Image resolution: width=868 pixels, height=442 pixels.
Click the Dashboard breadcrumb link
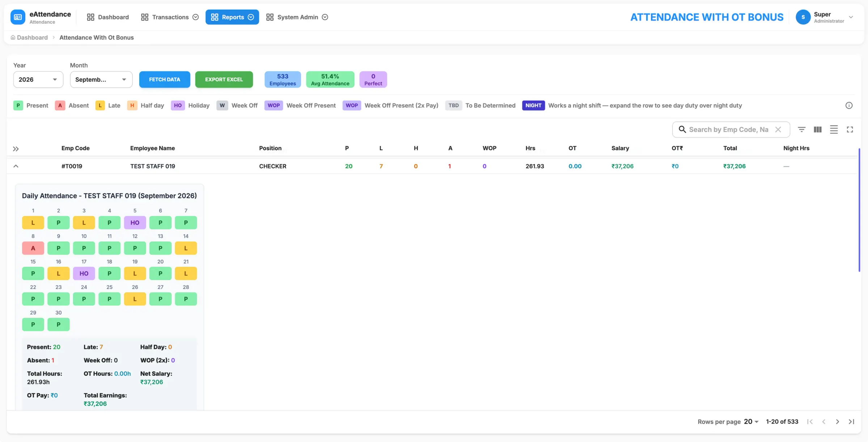(x=32, y=38)
